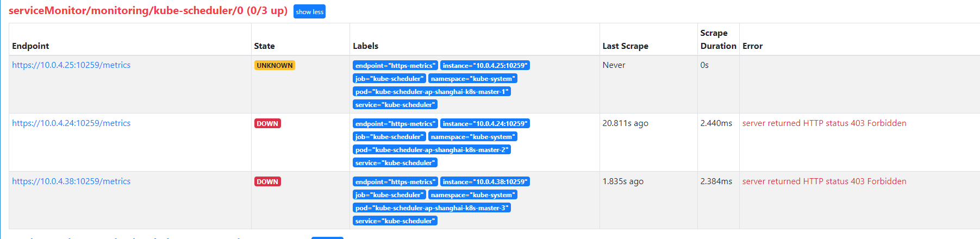Click pod label ending k8s-master-3
Image resolution: width=980 pixels, height=239 pixels.
tap(432, 207)
